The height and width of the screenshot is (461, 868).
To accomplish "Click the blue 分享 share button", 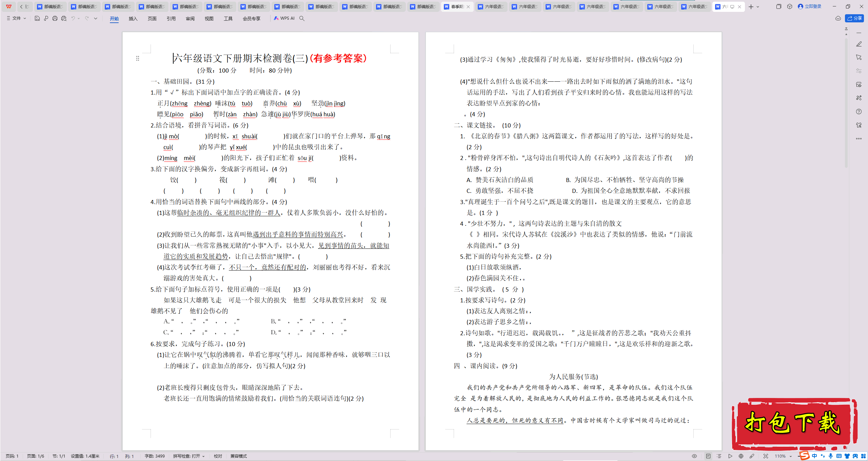I will [854, 18].
